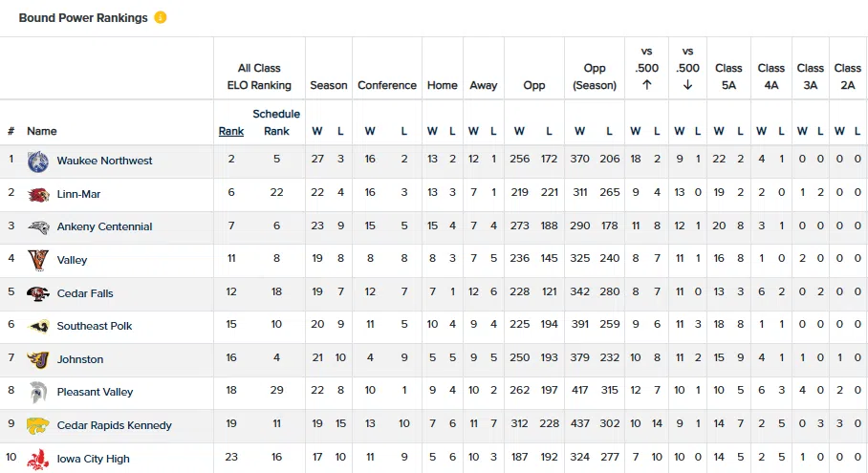Click the Valley team logo

38,260
